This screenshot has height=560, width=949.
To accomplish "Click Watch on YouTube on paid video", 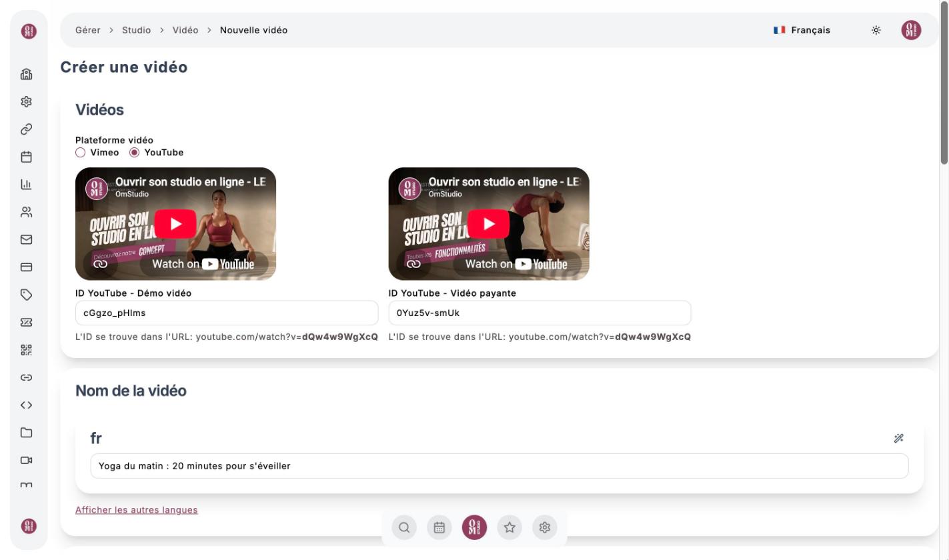I will 517,264.
